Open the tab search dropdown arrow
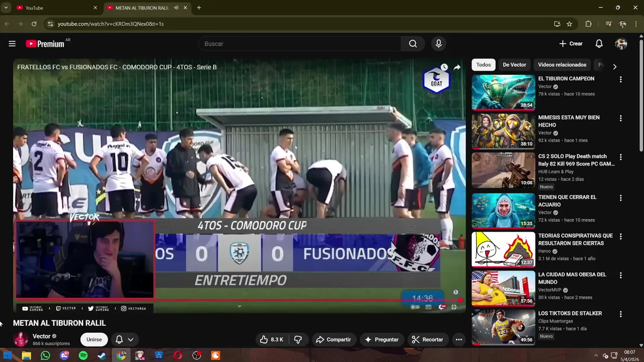This screenshot has height=362, width=644. [6, 8]
